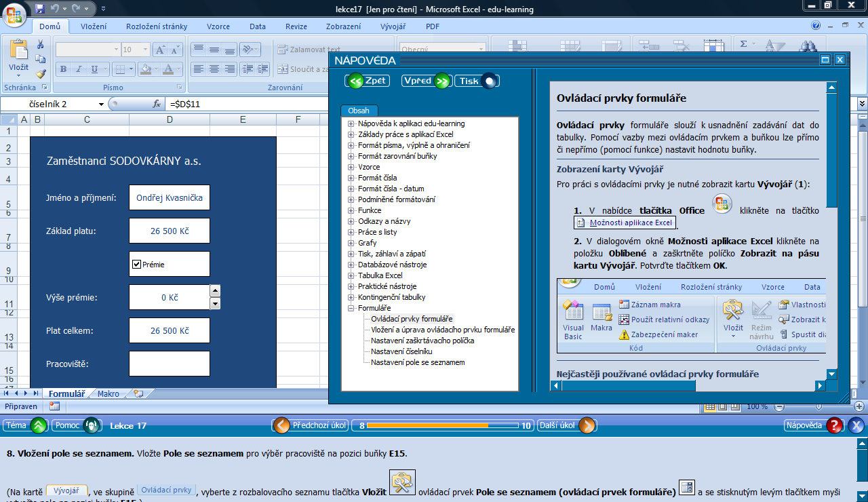Increase premium with spinner up arrow
868x502 pixels.
[x=216, y=290]
